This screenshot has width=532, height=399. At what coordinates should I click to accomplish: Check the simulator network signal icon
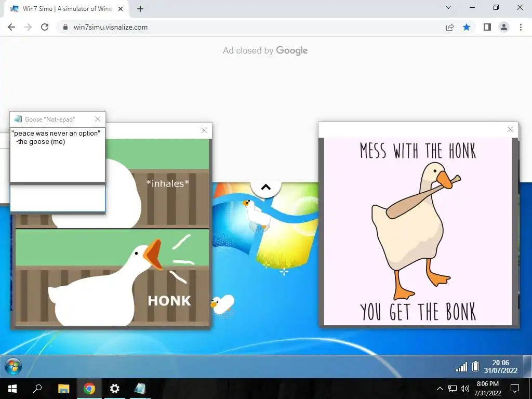(461, 367)
